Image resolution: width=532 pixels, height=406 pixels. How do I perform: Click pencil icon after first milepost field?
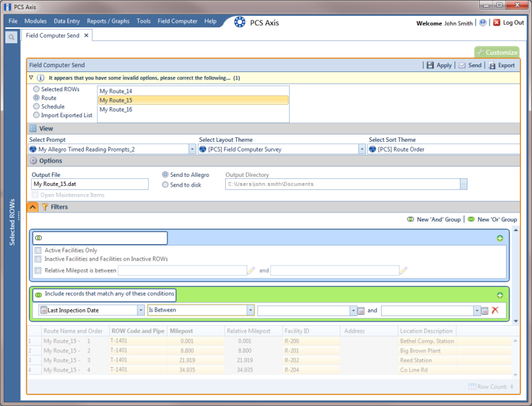[251, 270]
